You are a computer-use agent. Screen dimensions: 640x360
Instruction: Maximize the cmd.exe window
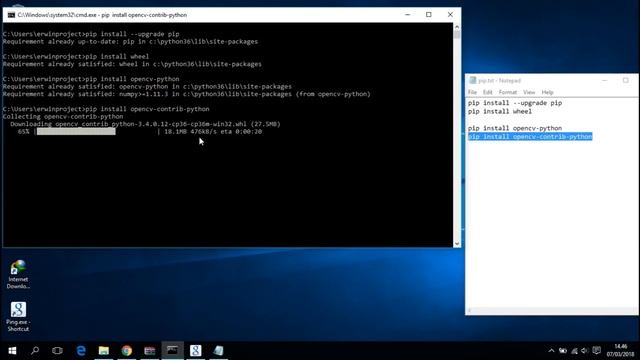pyautogui.click(x=429, y=15)
